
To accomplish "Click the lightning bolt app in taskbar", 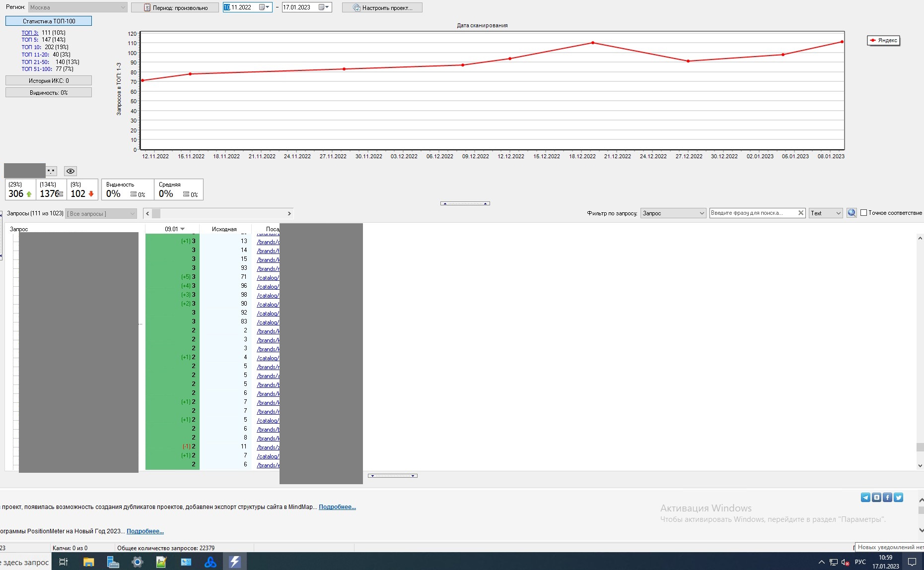I will (234, 562).
